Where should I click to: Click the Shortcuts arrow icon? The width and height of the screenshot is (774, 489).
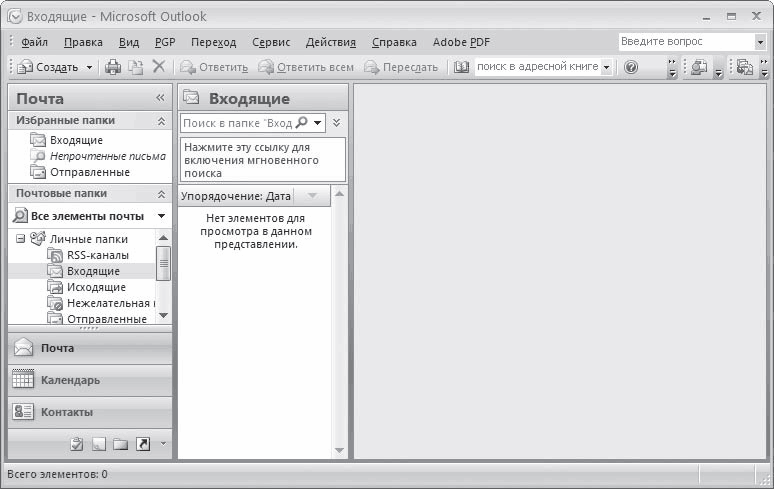(143, 444)
